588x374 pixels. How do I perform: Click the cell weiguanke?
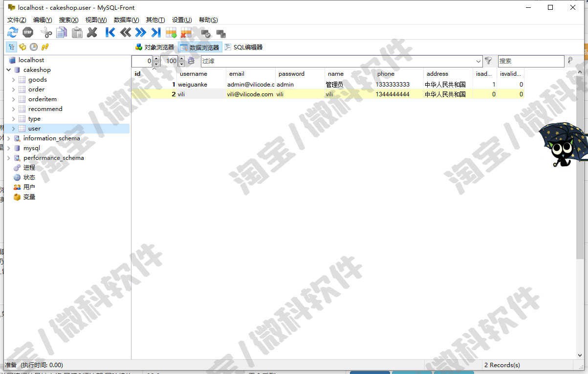click(201, 85)
